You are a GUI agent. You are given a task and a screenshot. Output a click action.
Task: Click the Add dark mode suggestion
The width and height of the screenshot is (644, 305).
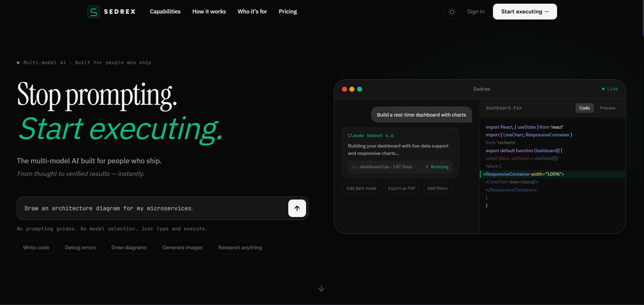pyautogui.click(x=361, y=188)
